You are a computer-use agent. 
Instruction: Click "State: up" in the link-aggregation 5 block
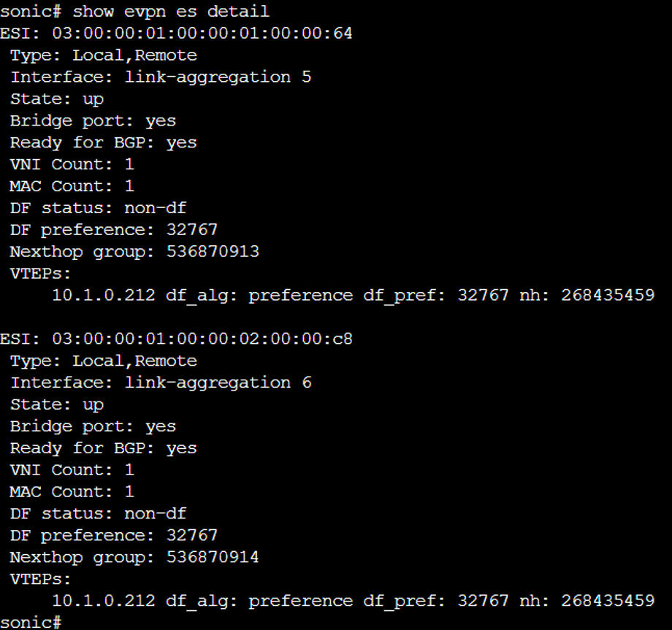57,99
